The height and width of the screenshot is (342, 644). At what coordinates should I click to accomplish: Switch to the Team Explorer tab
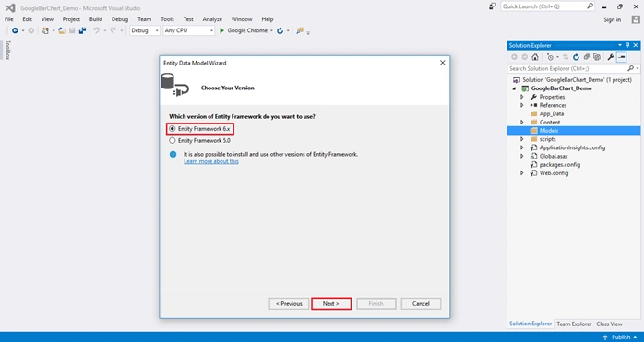click(x=574, y=324)
